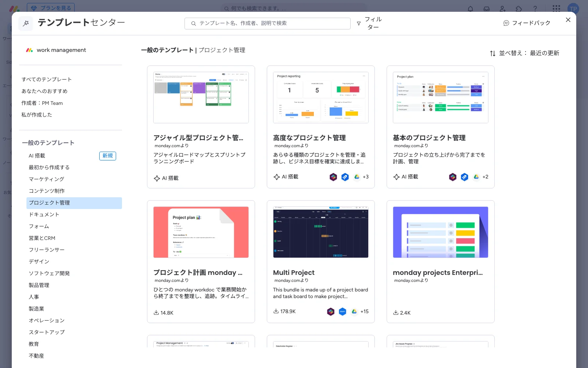Image resolution: width=588 pixels, height=368 pixels.
Task: Open the products grid icon in background window
Action: [556, 8]
